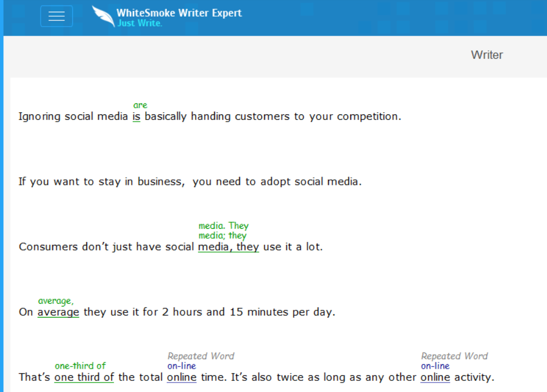The width and height of the screenshot is (547, 392).
Task: Click underlined 'online' before 'time'
Action: [182, 377]
